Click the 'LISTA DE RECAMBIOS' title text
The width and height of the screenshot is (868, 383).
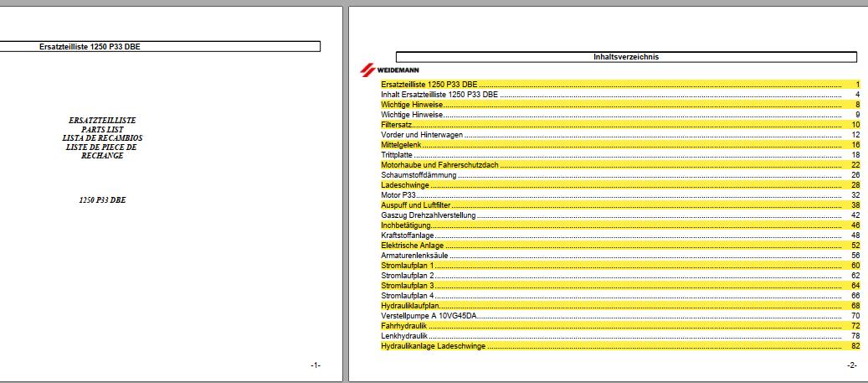[x=102, y=138]
